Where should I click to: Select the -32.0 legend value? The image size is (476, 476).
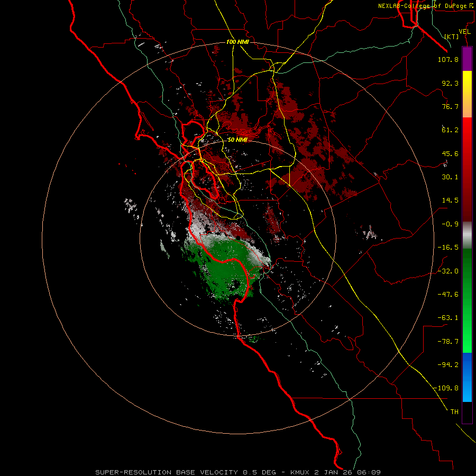click(448, 271)
